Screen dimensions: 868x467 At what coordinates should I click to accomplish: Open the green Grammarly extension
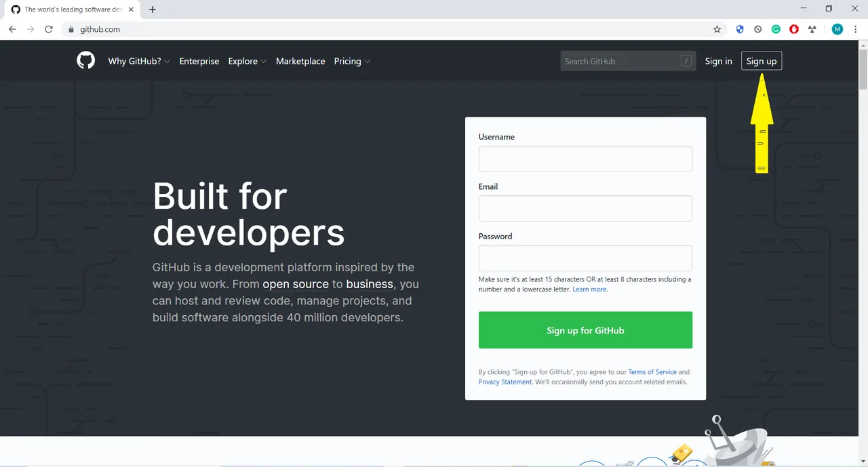pyautogui.click(x=776, y=29)
